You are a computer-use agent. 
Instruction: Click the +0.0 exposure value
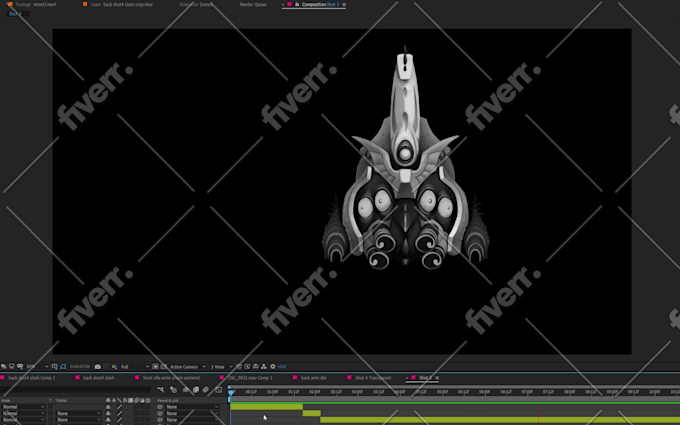click(282, 366)
